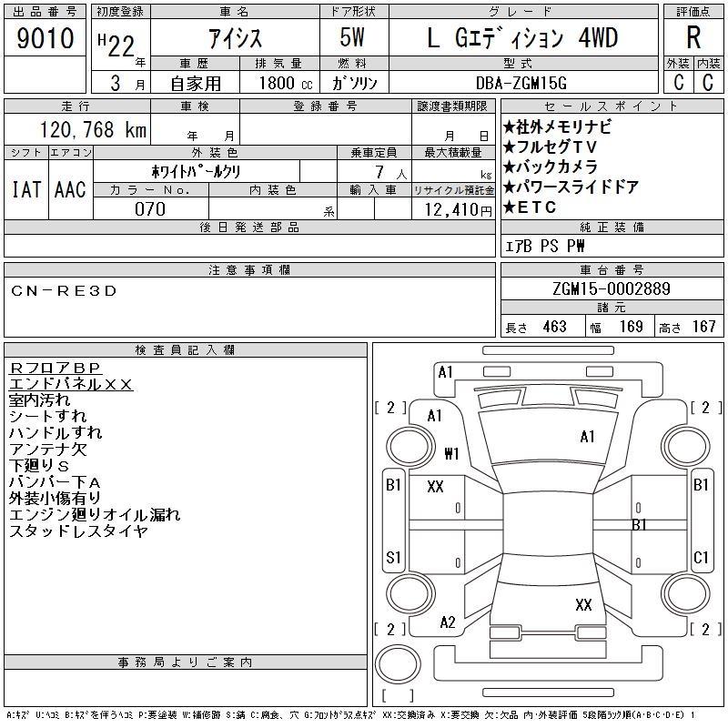The height and width of the screenshot is (728, 728).
Task: Select the registration year H22
Action: (116, 45)
